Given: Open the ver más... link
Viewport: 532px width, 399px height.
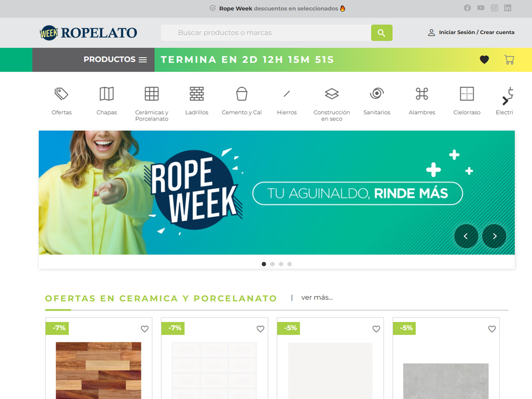Looking at the screenshot, I should (x=317, y=298).
